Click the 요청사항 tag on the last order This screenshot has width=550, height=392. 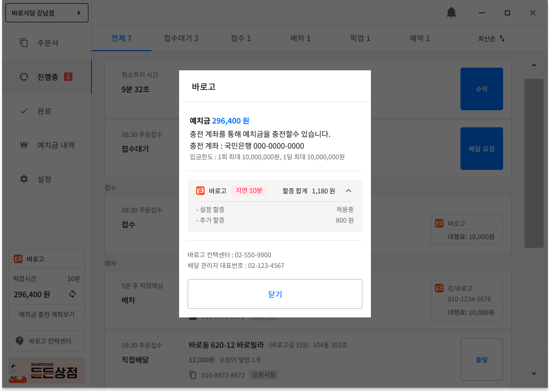tap(264, 375)
